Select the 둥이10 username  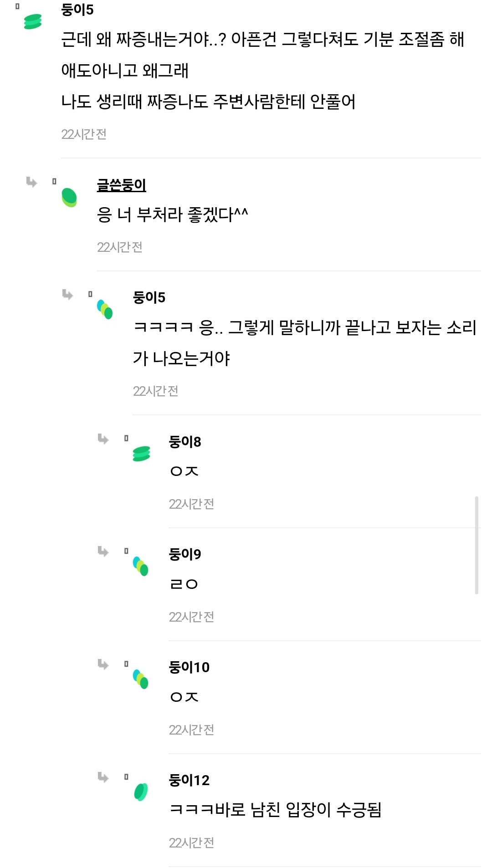[x=189, y=667]
